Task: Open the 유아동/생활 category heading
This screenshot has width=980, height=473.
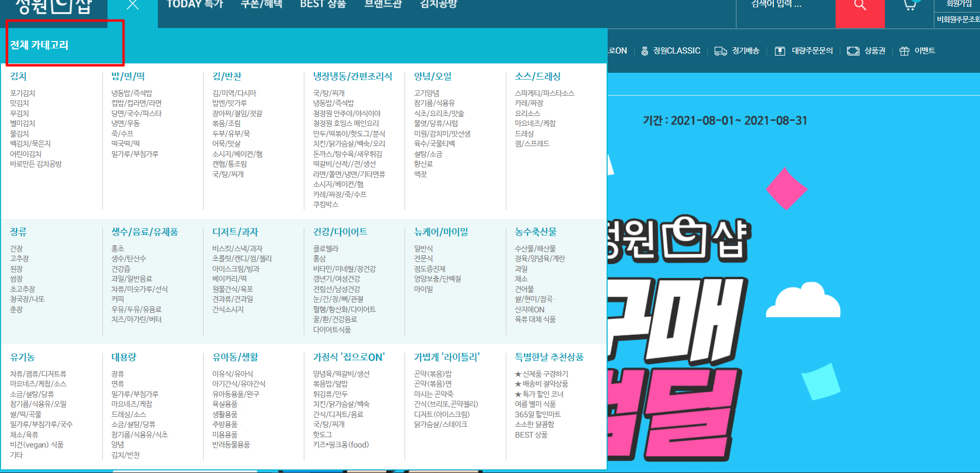Action: pyautogui.click(x=235, y=357)
